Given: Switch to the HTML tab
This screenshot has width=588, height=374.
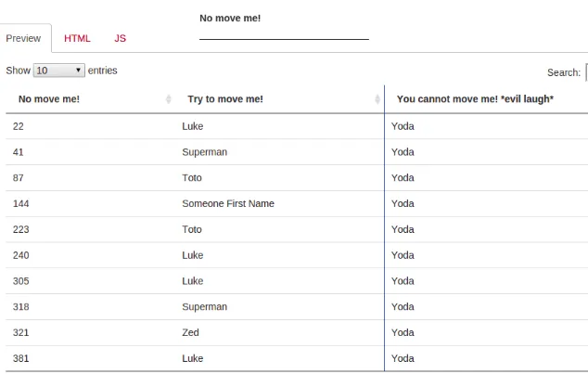Looking at the screenshot, I should (77, 38).
